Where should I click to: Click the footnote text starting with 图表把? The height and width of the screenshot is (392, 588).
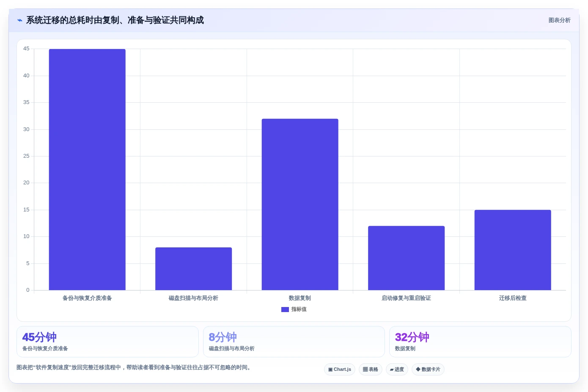[x=135, y=367]
